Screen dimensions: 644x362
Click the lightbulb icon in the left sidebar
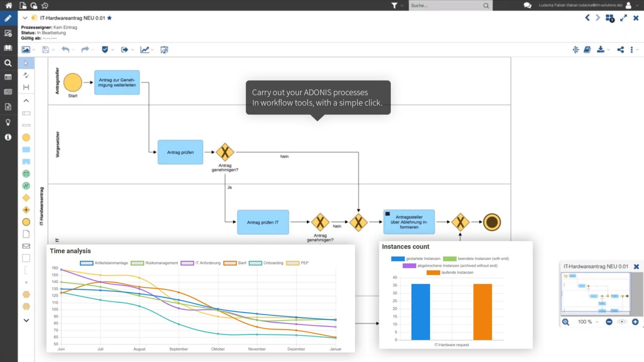tap(8, 122)
